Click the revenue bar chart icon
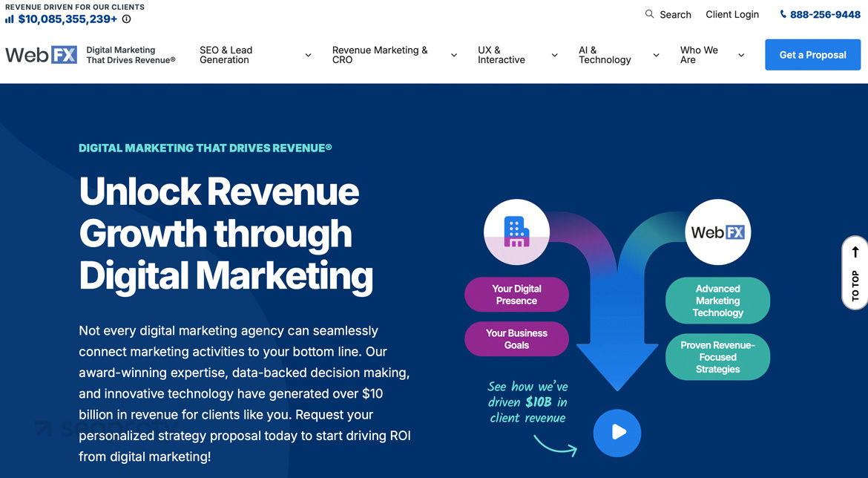This screenshot has height=478, width=868. click(10, 19)
